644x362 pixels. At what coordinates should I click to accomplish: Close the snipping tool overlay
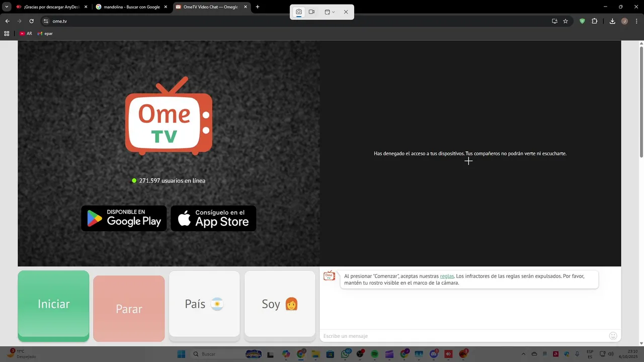[346, 12]
